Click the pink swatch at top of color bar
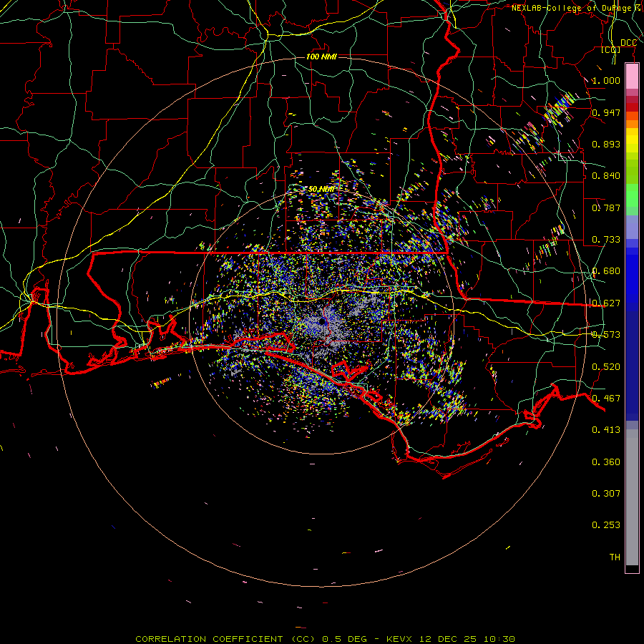 click(x=632, y=77)
